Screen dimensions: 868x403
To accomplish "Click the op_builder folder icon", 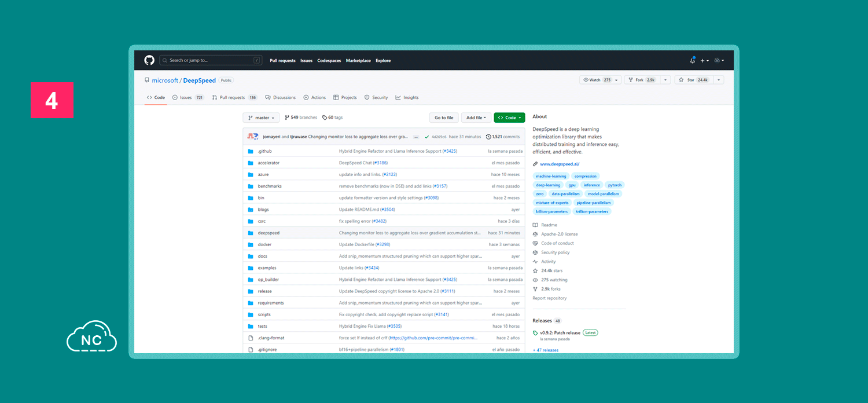I will point(251,280).
